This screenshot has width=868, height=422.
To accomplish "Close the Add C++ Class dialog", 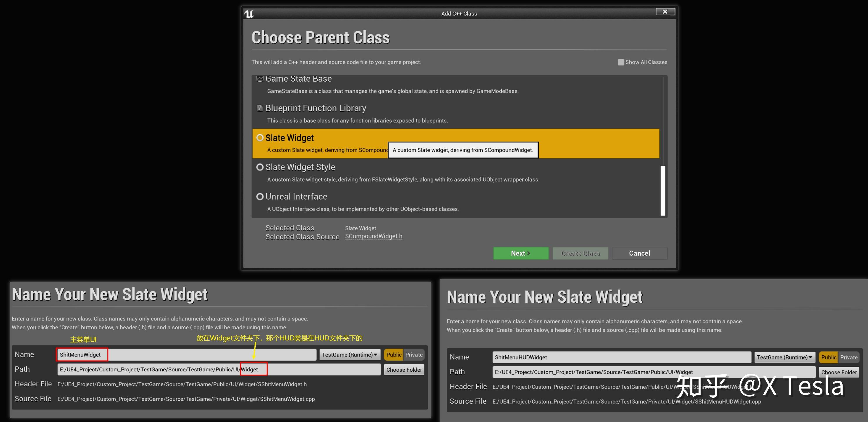I will pyautogui.click(x=665, y=11).
